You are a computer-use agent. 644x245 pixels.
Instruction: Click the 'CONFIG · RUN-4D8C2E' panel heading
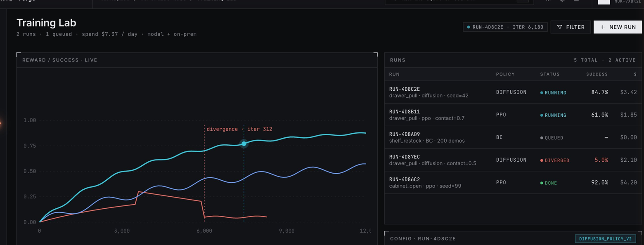tap(423, 239)
